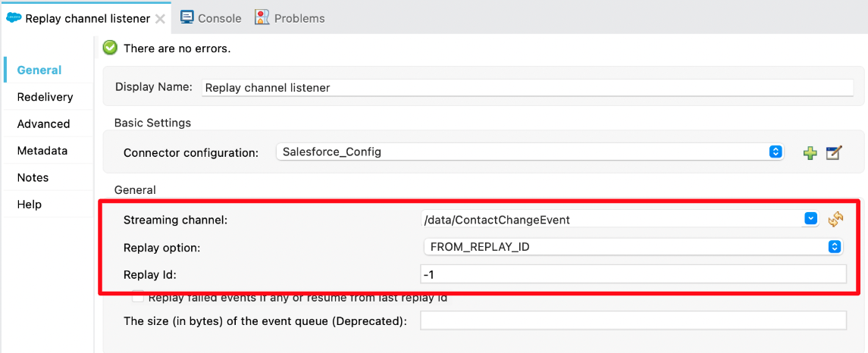Open the Redelivery side section
Viewport: 868px width, 353px height.
click(x=45, y=97)
